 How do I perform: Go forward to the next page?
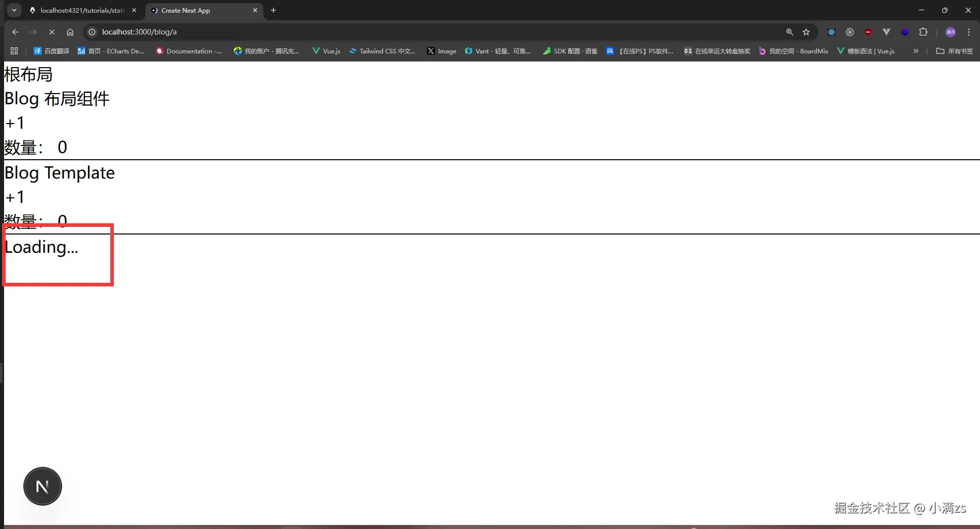(x=34, y=32)
